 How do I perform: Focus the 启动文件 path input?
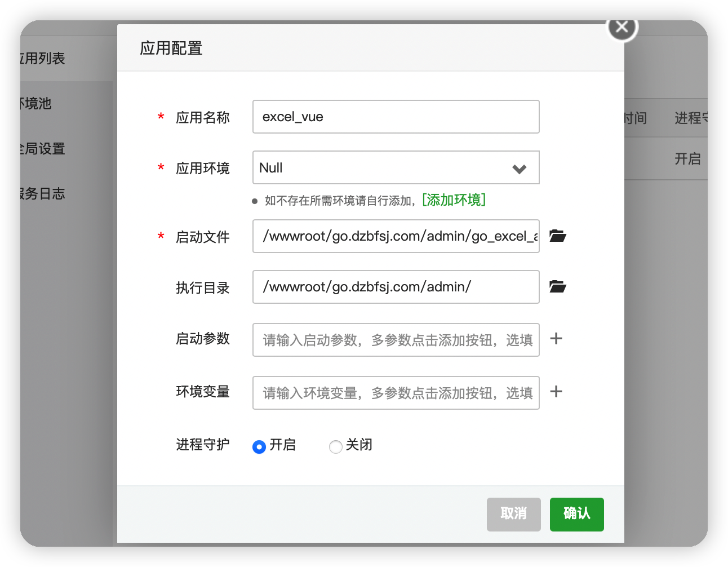pos(396,236)
